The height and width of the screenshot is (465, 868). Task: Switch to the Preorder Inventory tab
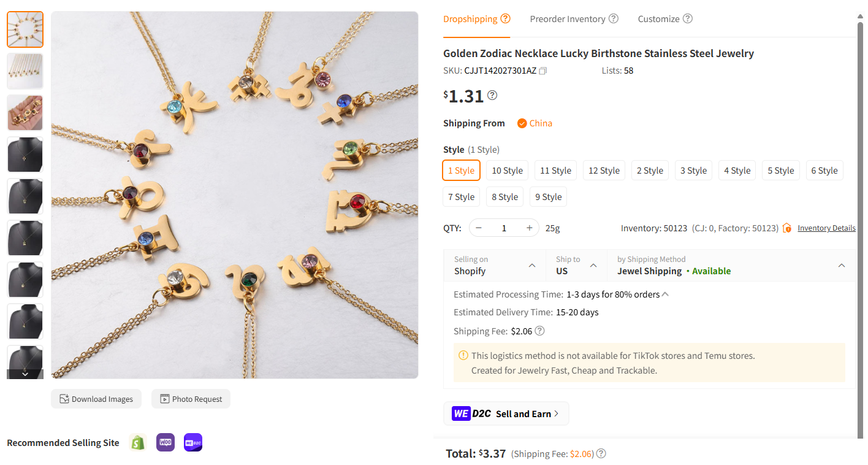568,18
